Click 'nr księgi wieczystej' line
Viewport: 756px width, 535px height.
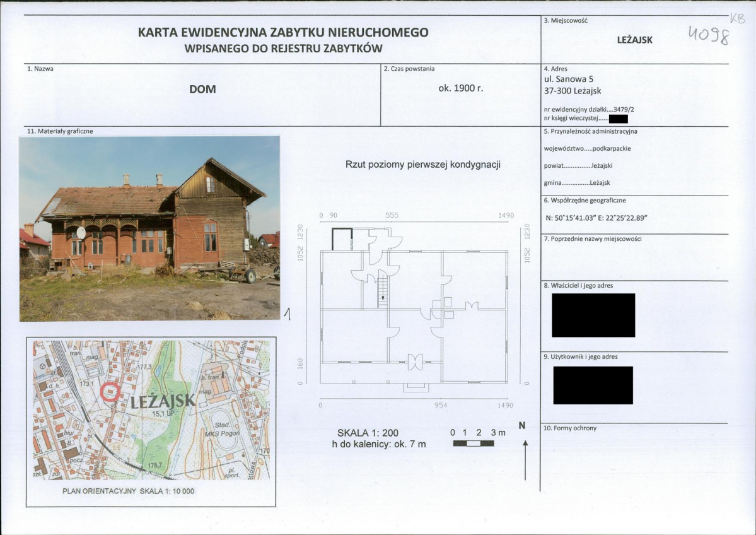(586, 118)
